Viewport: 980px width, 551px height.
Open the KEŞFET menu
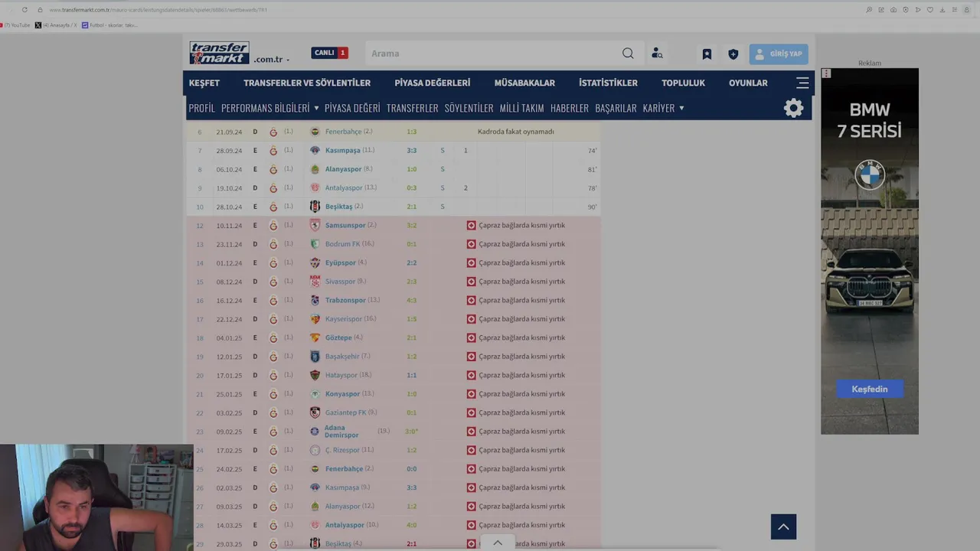204,83
